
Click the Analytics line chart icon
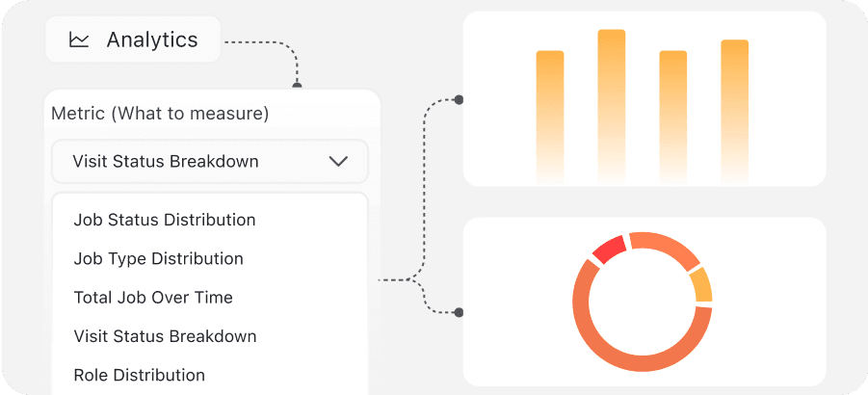pos(79,40)
